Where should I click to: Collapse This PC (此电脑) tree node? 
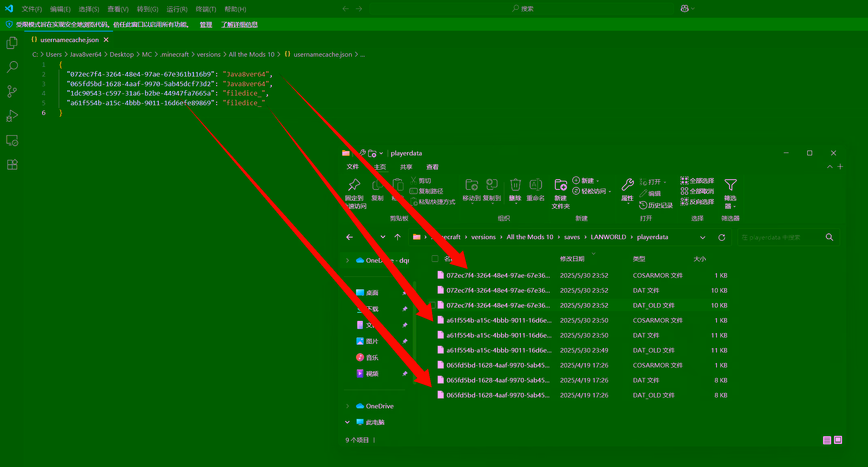click(x=348, y=422)
